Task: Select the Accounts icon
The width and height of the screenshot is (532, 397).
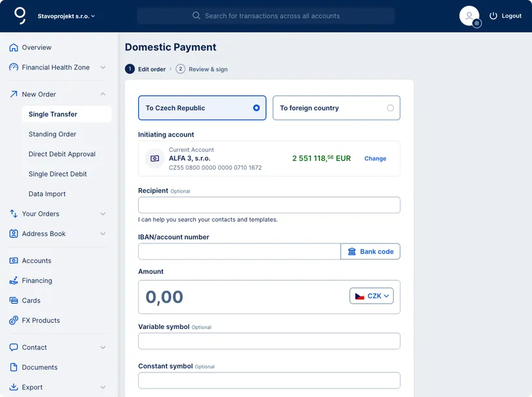Action: pos(13,260)
